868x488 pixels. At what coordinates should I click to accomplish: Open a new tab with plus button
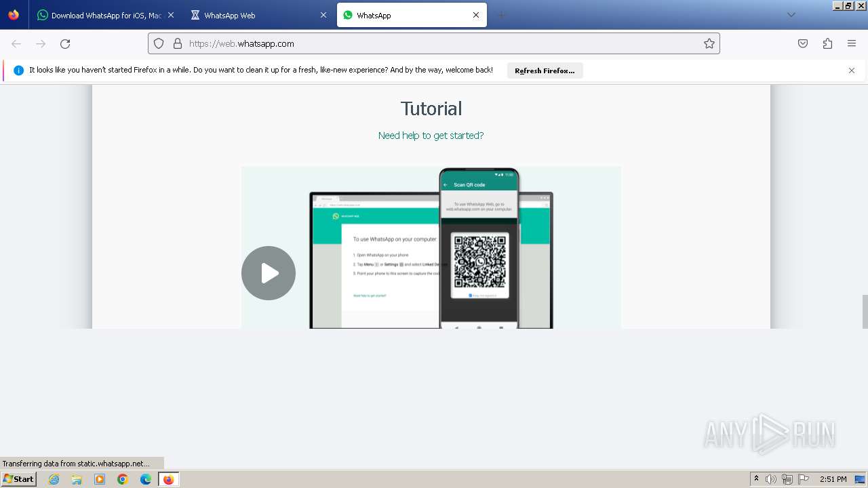coord(502,15)
